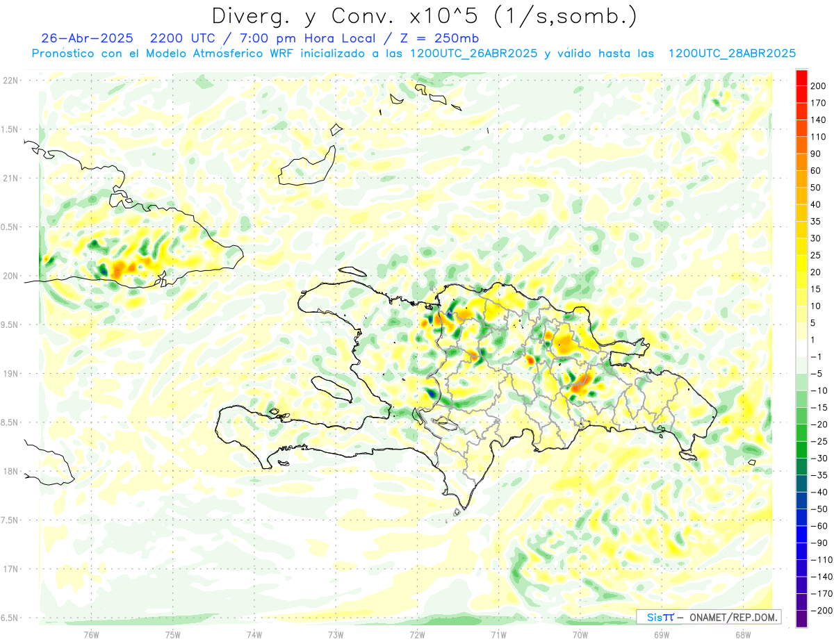The height and width of the screenshot is (644, 834).
Task: Click the colorbar segment between -50 and -60
Action: pyautogui.click(x=802, y=518)
